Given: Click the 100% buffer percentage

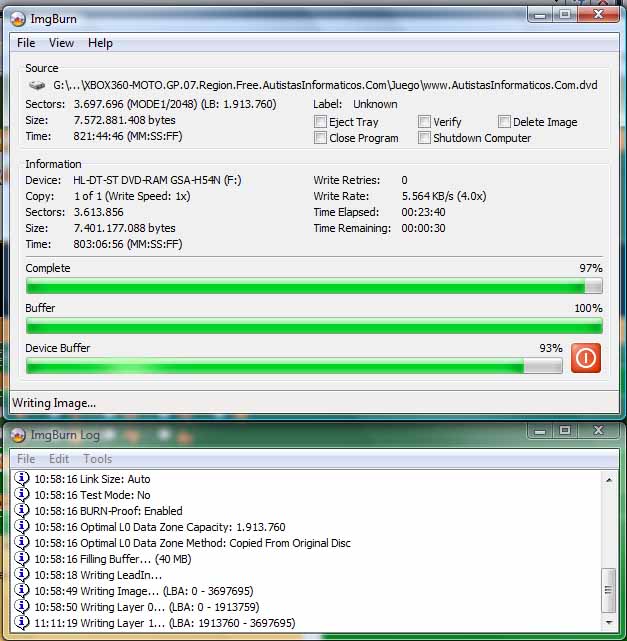Looking at the screenshot, I should tap(589, 308).
